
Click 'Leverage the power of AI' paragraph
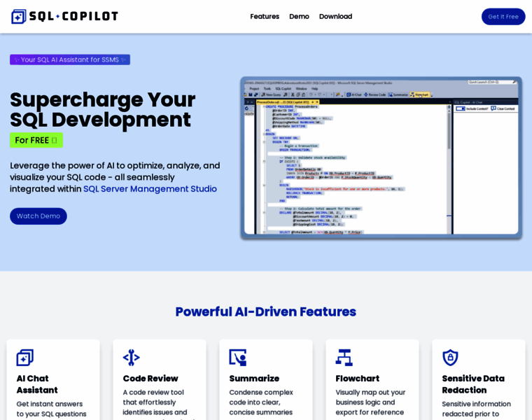[x=115, y=177]
